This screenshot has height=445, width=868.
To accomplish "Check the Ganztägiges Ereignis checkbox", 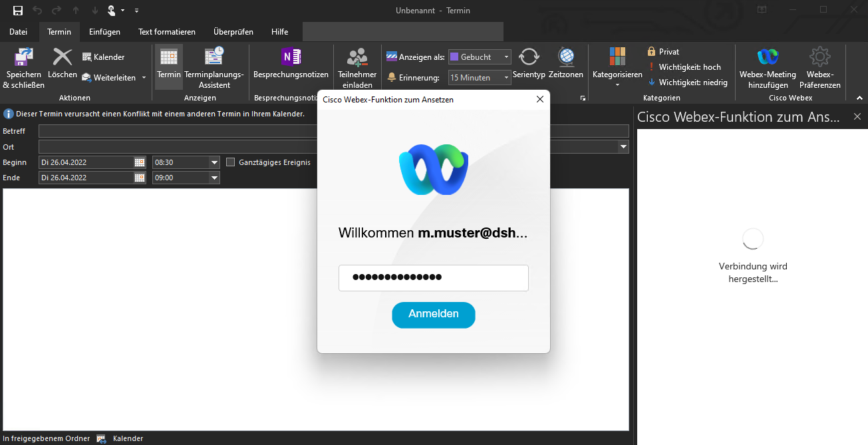I will tap(231, 162).
